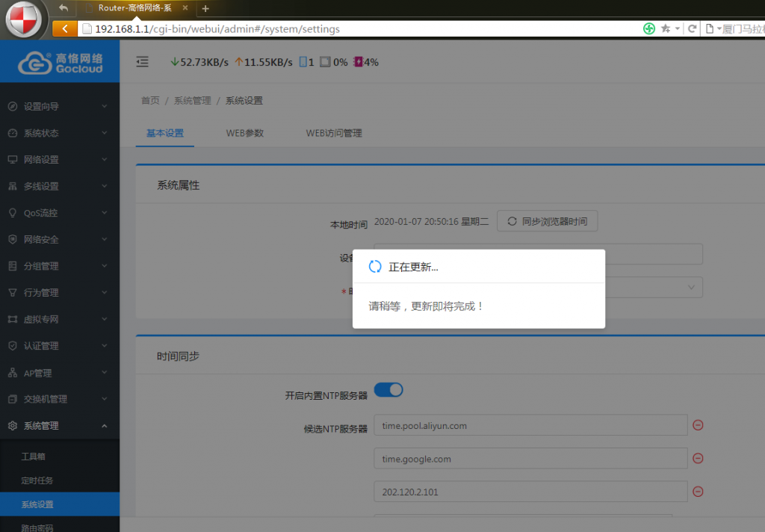Switch to the WEB访问管理 tab
765x532 pixels.
click(334, 133)
